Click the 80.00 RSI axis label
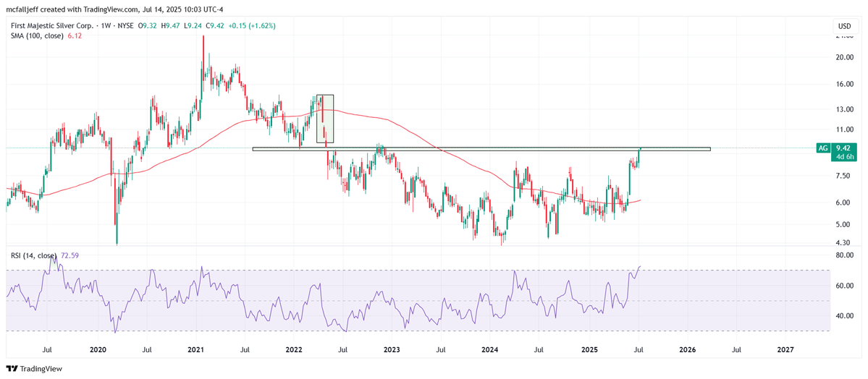Image resolution: width=868 pixels, height=379 pixels. coord(845,255)
